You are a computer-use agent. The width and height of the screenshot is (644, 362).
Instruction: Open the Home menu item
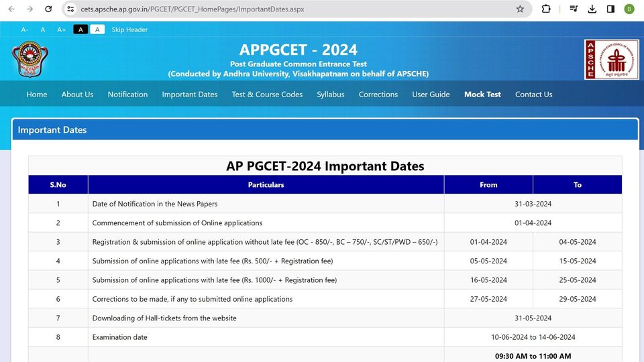pyautogui.click(x=36, y=95)
